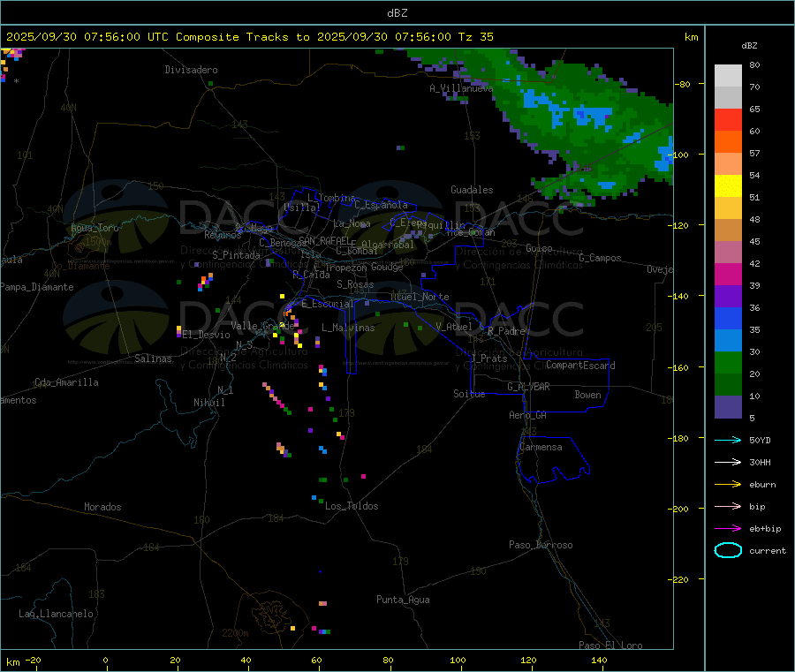Click the Bowen map label
The image size is (795, 672).
point(588,395)
